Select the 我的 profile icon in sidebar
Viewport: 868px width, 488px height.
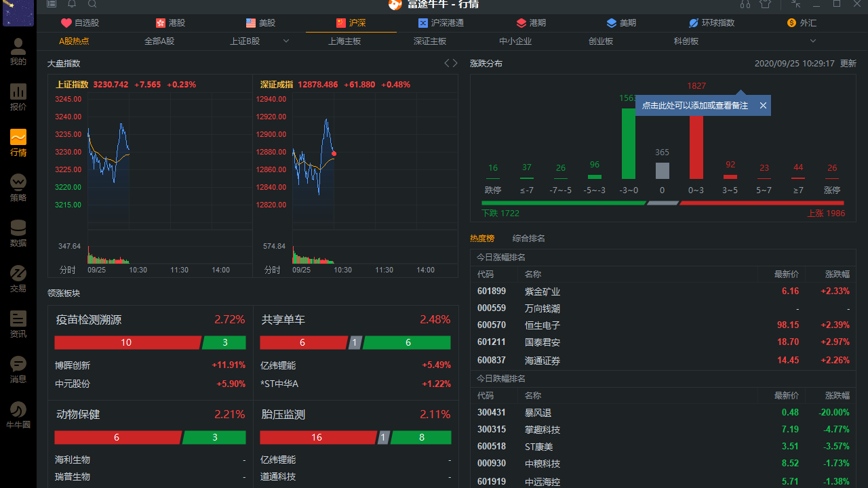18,52
